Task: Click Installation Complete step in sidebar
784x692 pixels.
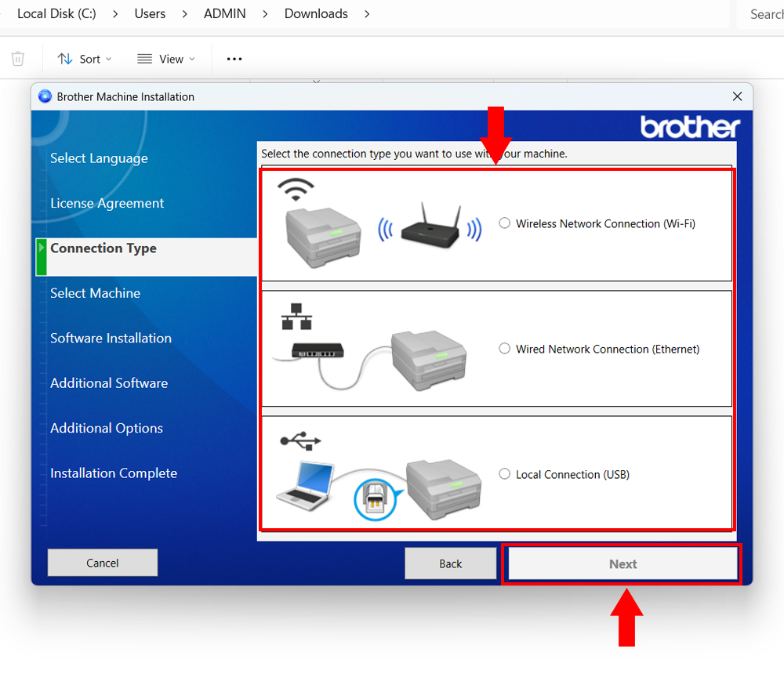Action: 114,473
